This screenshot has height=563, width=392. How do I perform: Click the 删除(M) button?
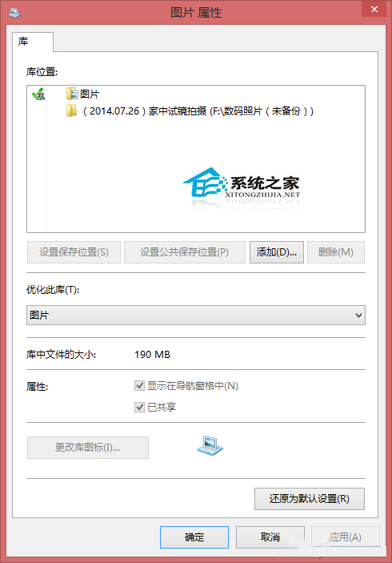[336, 252]
